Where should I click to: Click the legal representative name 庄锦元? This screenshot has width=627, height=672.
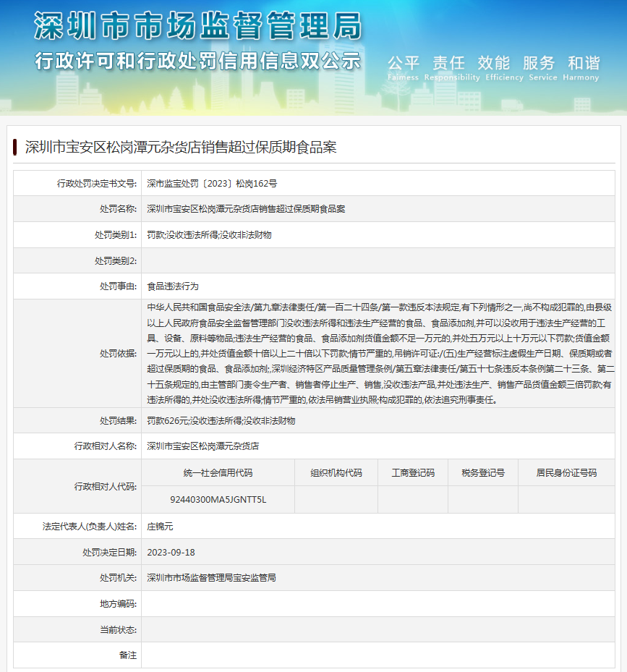tap(160, 526)
